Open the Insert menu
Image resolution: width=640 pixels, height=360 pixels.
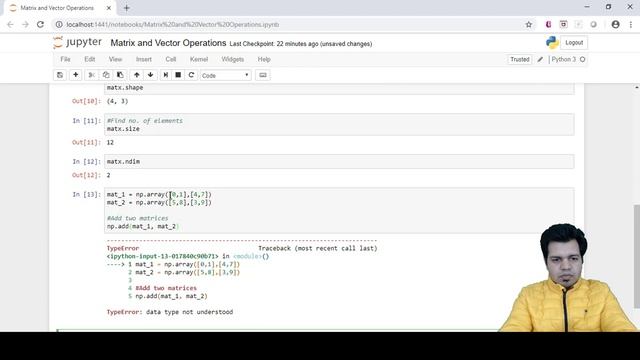(x=144, y=60)
